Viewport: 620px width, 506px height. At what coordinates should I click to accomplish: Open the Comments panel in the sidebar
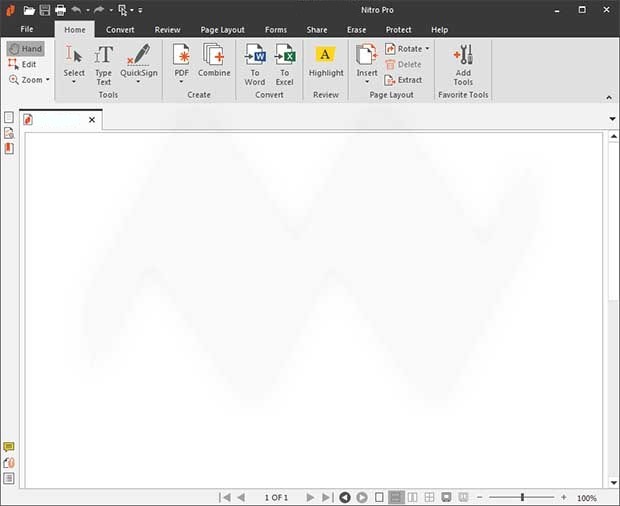point(9,447)
